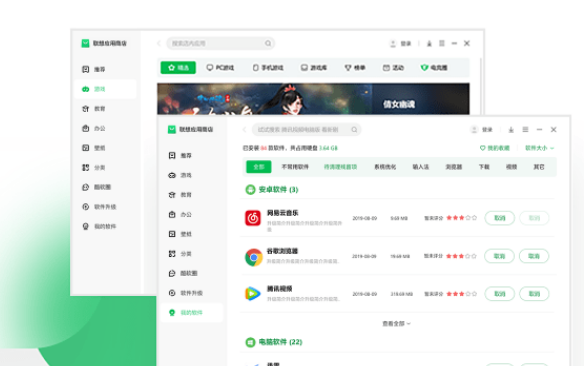Screen dimensions: 584x366
Task: Click the 谷歌浏览器 app name
Action: coord(282,251)
